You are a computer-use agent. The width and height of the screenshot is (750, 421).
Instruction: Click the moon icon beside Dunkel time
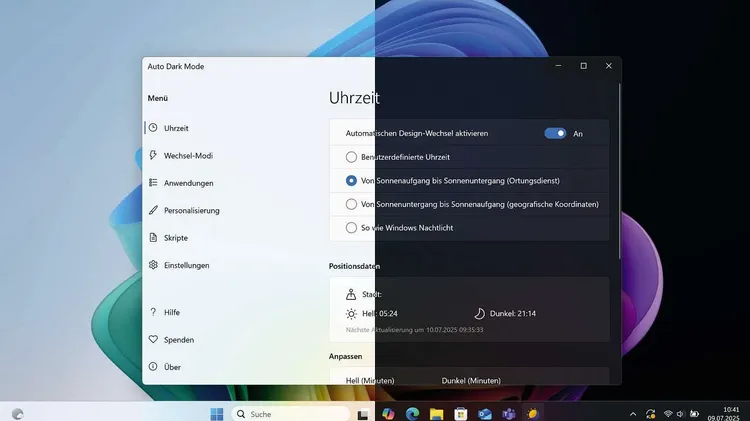pyautogui.click(x=479, y=314)
